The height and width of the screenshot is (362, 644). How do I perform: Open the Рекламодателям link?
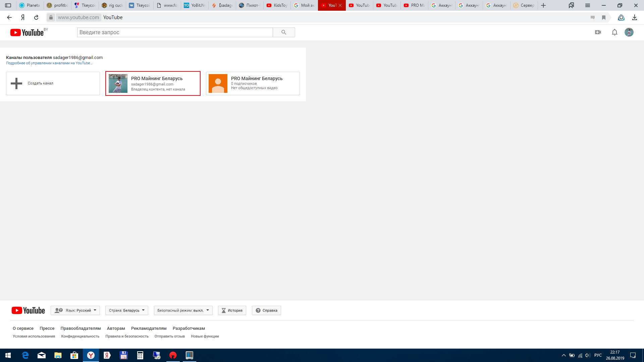click(x=149, y=328)
